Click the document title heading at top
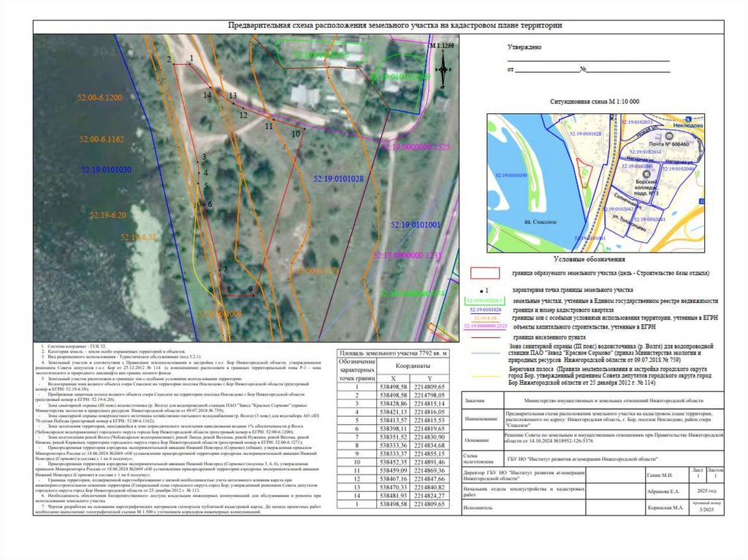748x560 pixels. coord(395,26)
